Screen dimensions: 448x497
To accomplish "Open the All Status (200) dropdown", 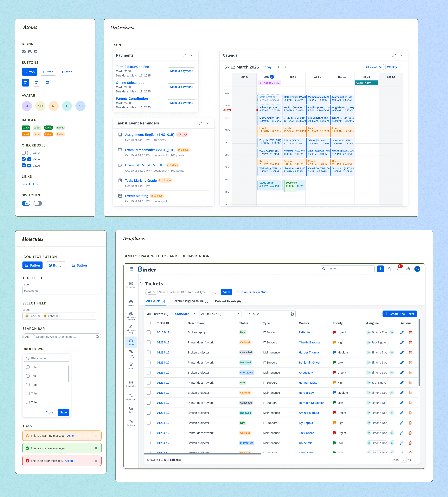I will click(220, 314).
